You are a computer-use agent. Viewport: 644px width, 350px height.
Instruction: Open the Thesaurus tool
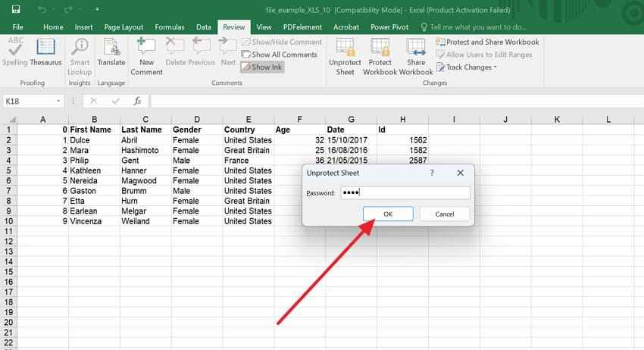pyautogui.click(x=45, y=52)
